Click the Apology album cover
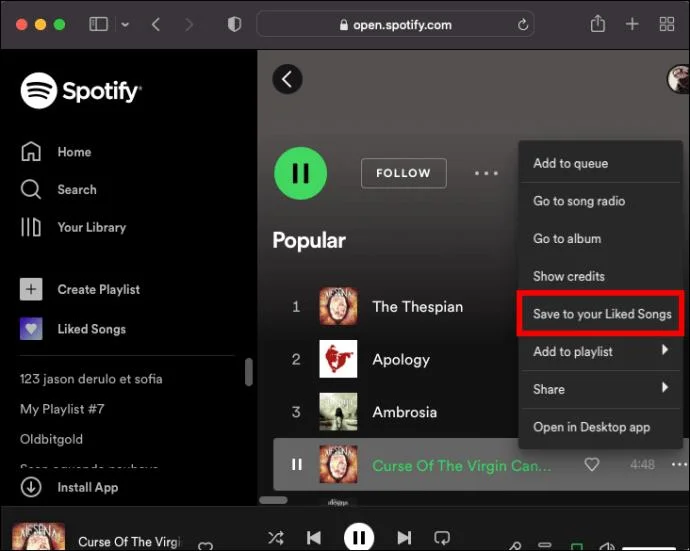This screenshot has height=551, width=690. pos(338,359)
